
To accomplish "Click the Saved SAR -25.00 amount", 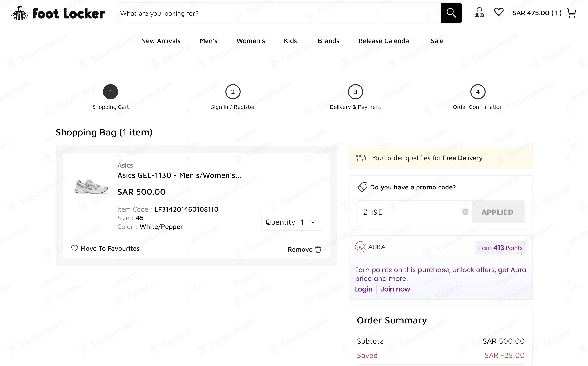I will click(x=505, y=355).
